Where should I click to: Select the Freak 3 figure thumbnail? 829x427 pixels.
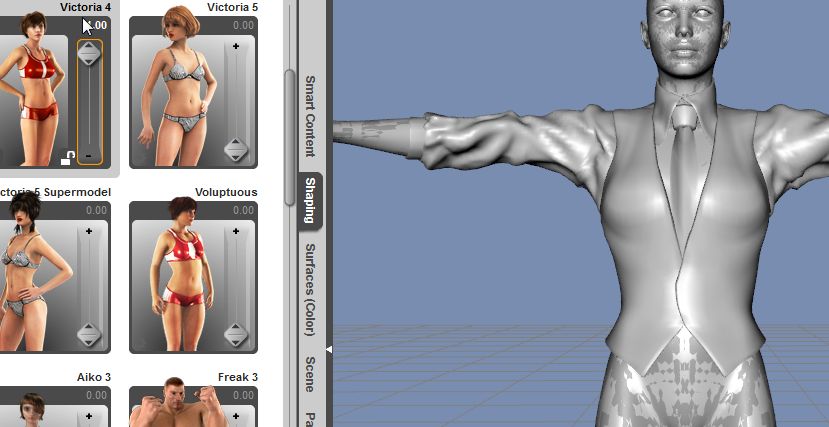(177, 402)
